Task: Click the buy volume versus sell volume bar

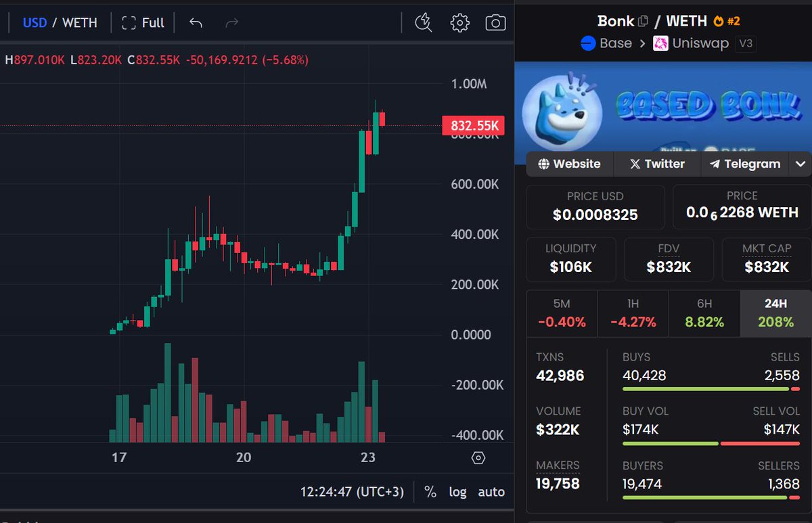Action: click(x=710, y=443)
